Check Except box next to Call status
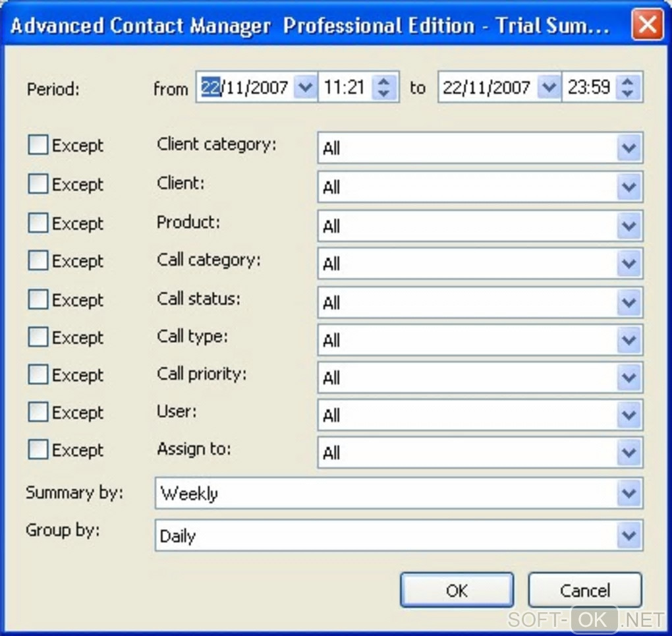The image size is (672, 636). pyautogui.click(x=38, y=300)
